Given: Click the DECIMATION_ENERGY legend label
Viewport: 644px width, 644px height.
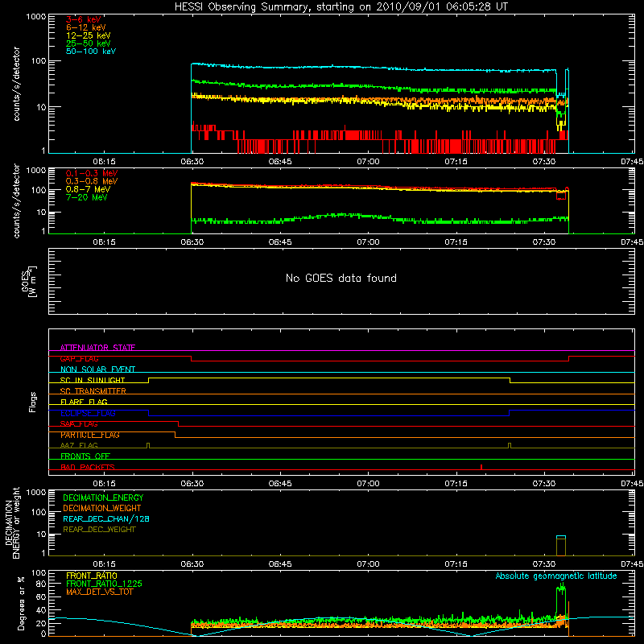Looking at the screenshot, I should click(x=103, y=497).
